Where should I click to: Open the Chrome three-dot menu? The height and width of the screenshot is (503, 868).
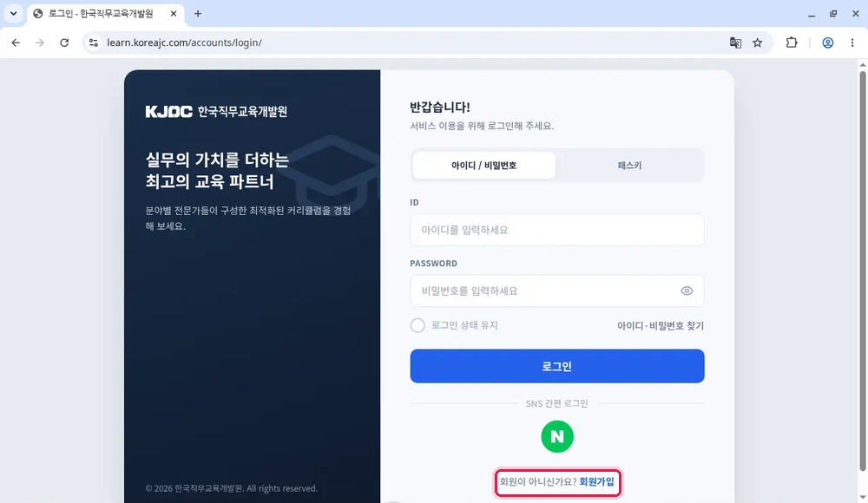coord(852,42)
